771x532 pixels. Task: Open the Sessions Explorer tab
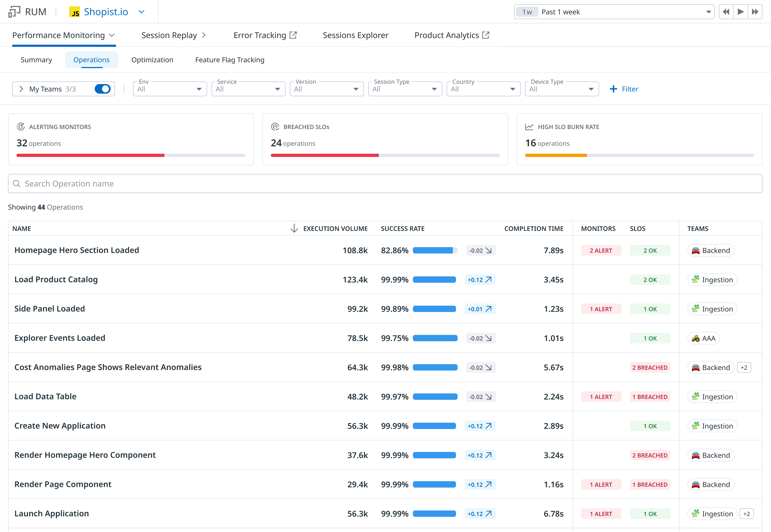(x=355, y=35)
